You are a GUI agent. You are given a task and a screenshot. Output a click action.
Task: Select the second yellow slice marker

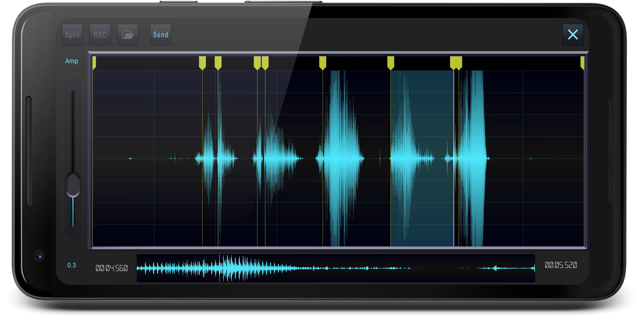coord(202,63)
